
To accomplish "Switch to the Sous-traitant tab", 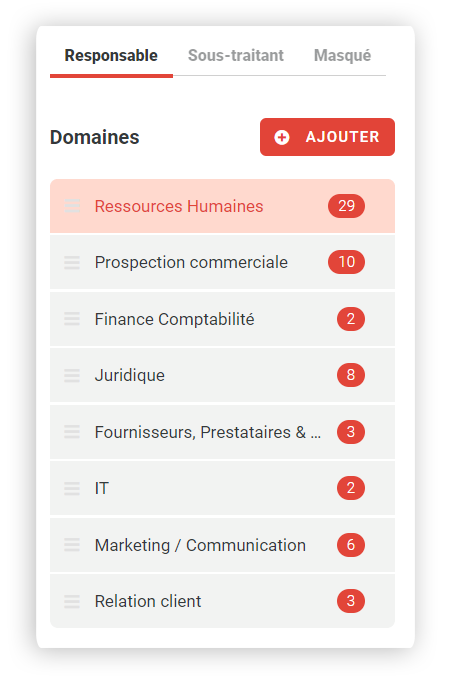I will (236, 56).
